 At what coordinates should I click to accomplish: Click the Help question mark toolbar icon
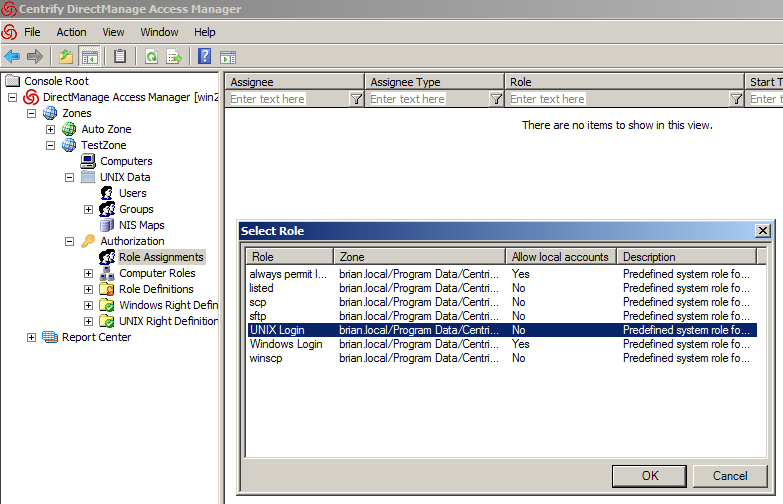pos(205,56)
